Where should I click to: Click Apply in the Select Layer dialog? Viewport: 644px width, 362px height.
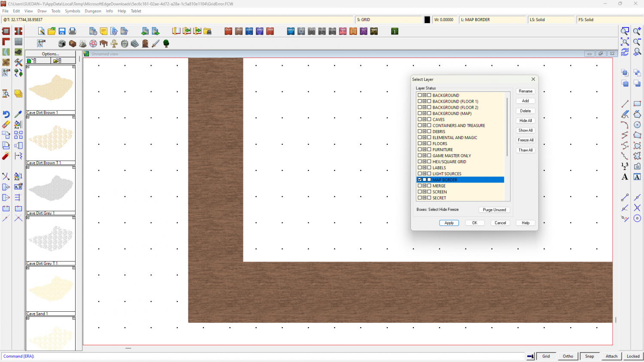click(449, 223)
